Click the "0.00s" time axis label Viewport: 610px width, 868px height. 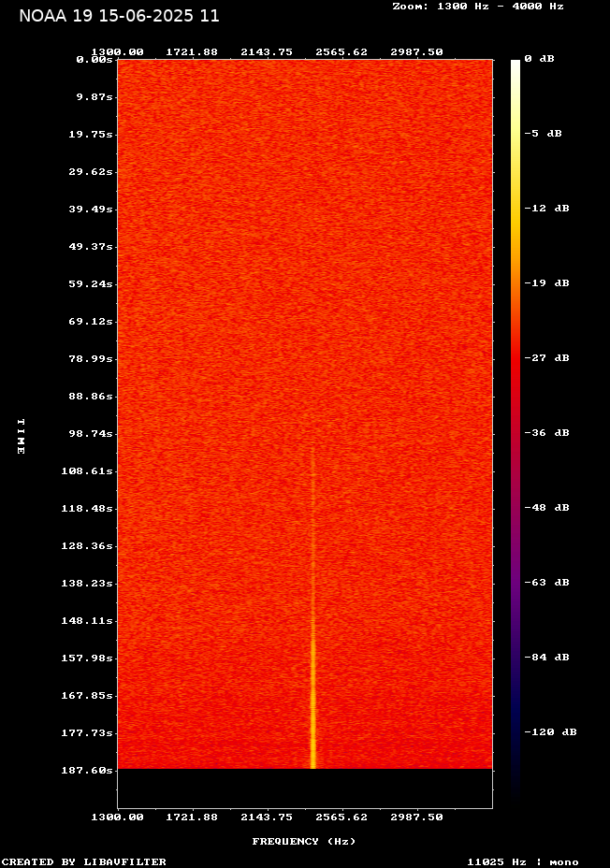point(94,59)
